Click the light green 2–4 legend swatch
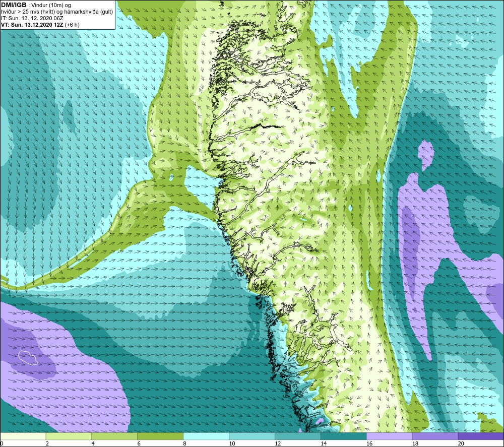Screen dimensions: 504x447 tap(69, 436)
